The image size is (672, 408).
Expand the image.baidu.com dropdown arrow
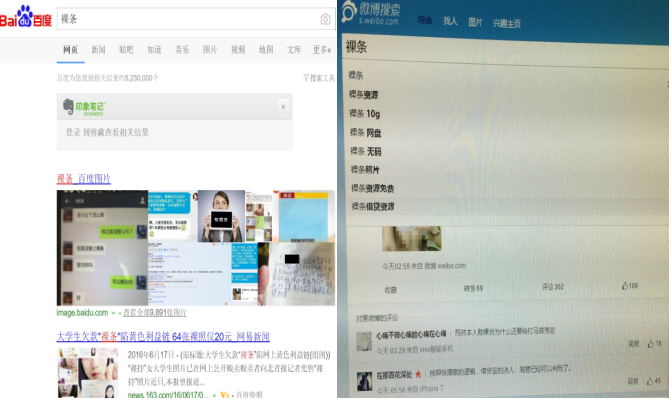pyautogui.click(x=113, y=313)
